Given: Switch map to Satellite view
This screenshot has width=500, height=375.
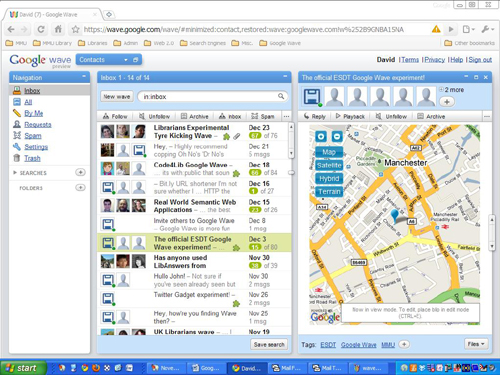Looking at the screenshot, I should (x=329, y=165).
